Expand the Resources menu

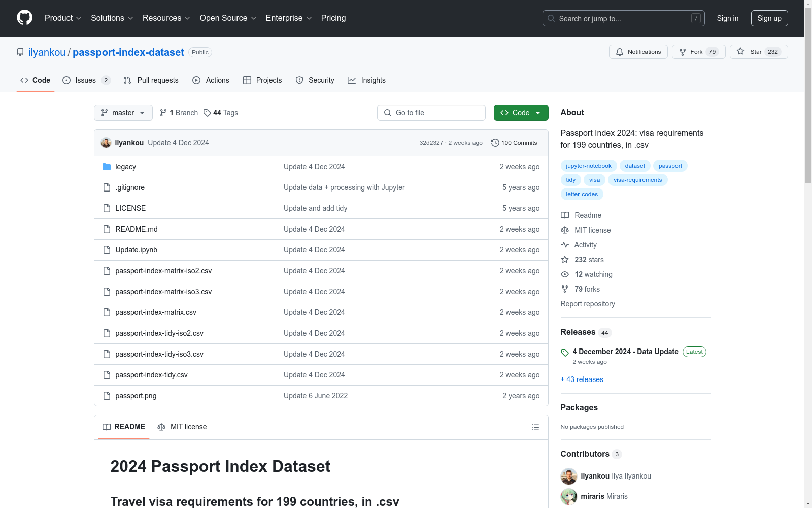pyautogui.click(x=166, y=18)
